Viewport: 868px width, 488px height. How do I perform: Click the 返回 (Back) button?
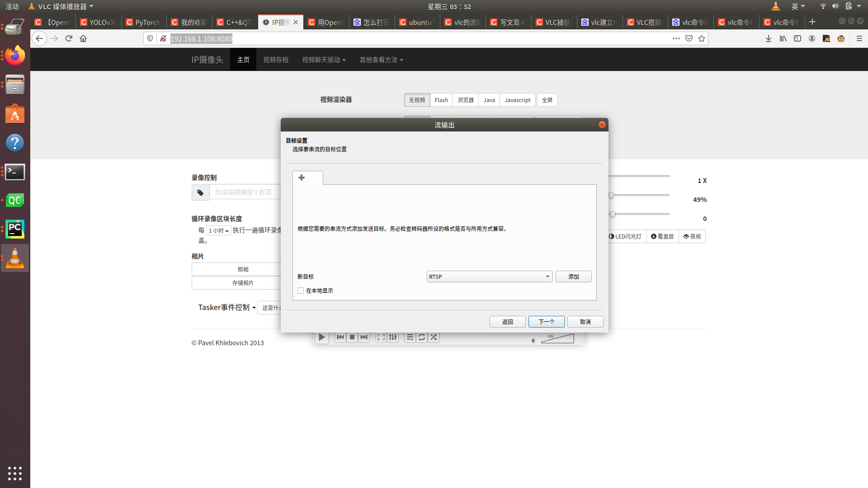[508, 322]
